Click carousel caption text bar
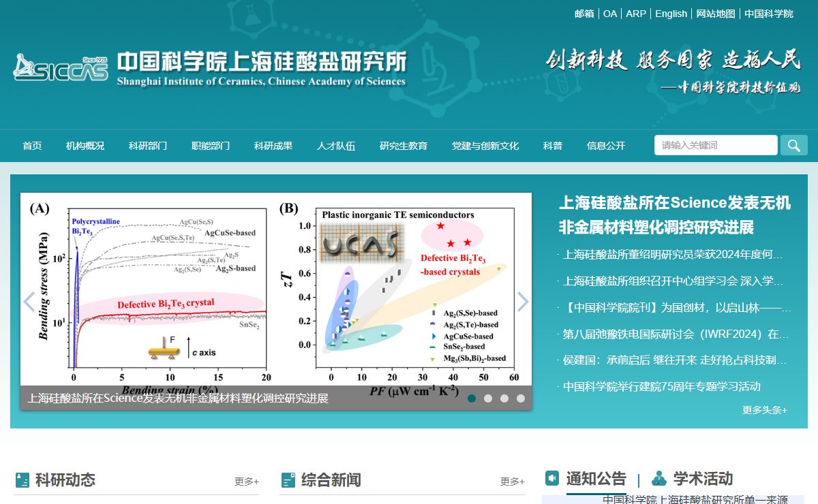 pos(276,398)
